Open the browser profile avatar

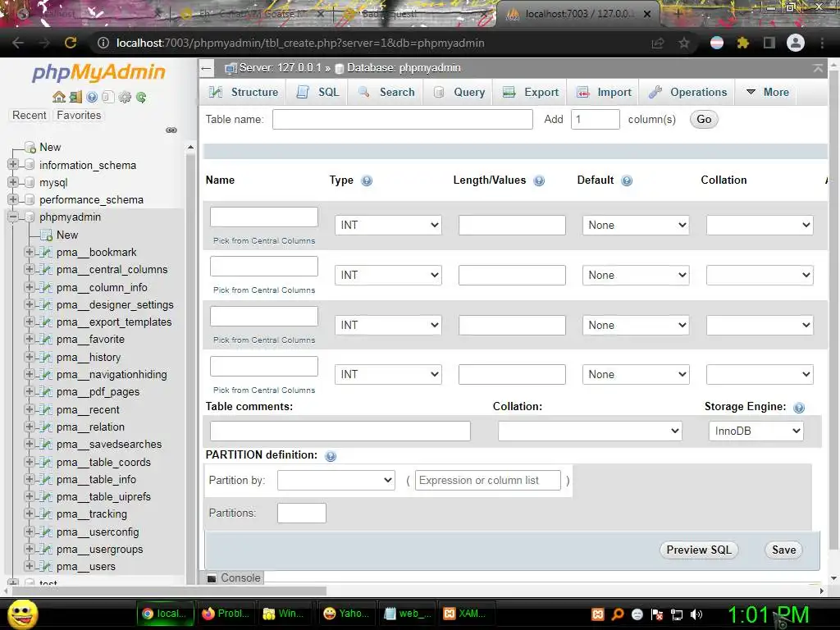796,43
